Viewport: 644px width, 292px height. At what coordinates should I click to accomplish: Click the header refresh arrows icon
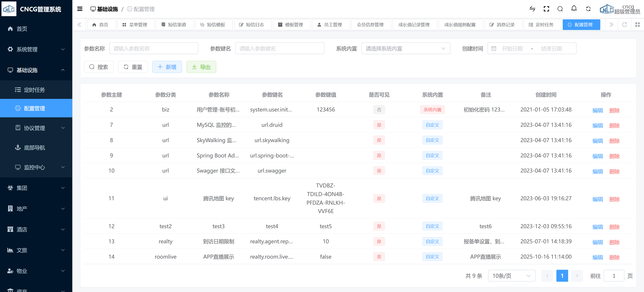pyautogui.click(x=588, y=9)
